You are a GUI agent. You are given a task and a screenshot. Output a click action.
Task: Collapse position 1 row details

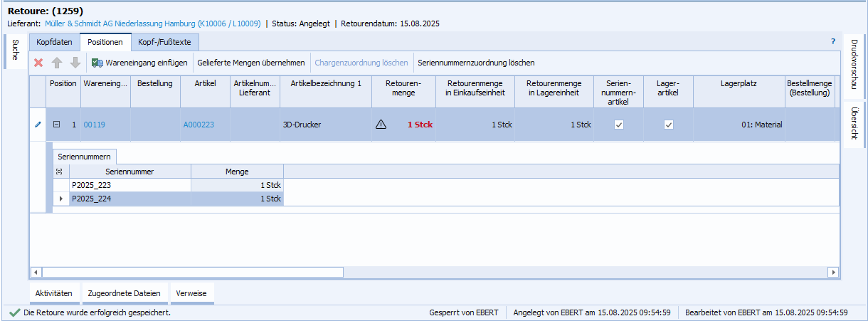[x=56, y=125]
